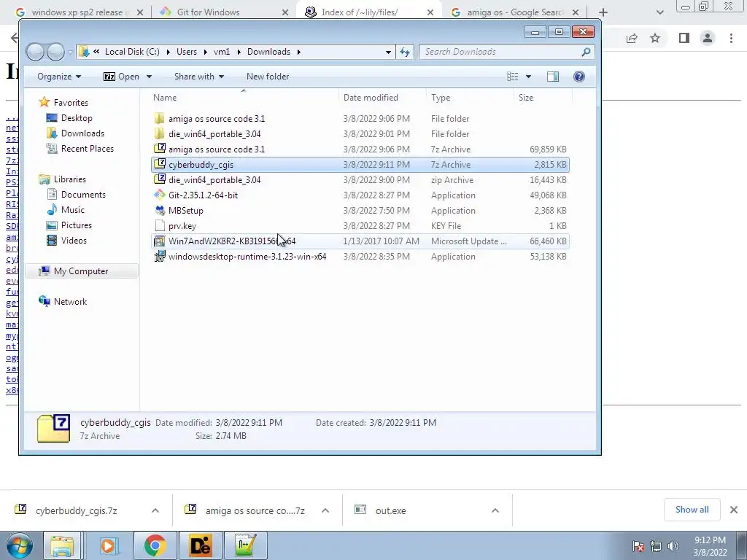The width and height of the screenshot is (747, 560).
Task: Open Desktop in Favorites
Action: coord(69,118)
